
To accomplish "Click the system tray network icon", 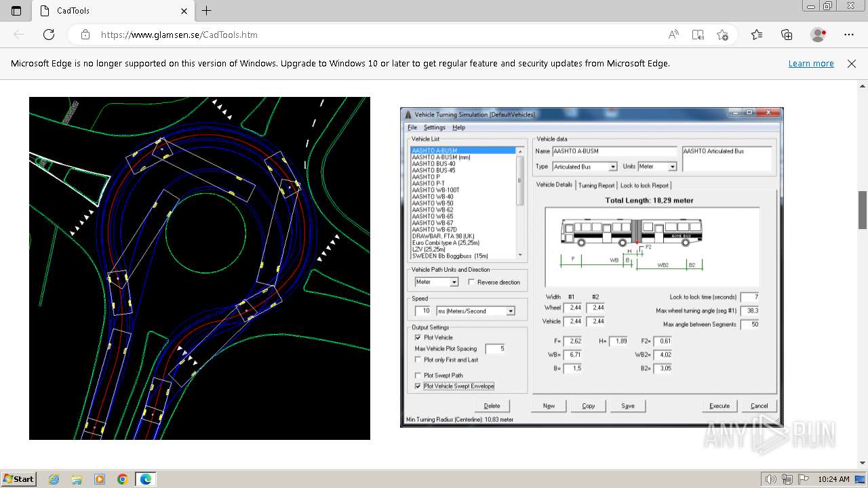I will [786, 479].
